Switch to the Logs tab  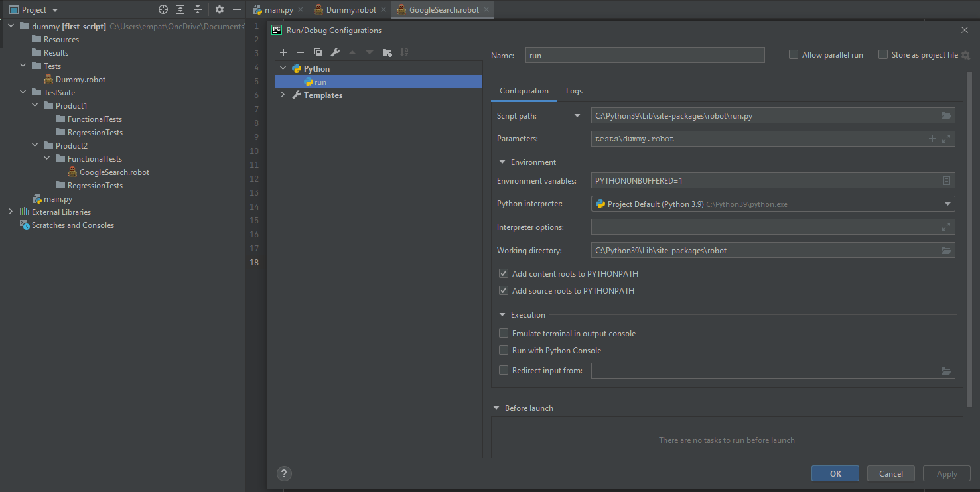pyautogui.click(x=574, y=91)
